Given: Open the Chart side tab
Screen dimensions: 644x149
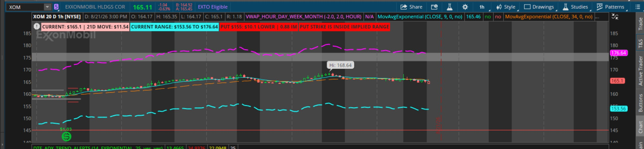Looking at the screenshot, I should (x=640, y=127).
